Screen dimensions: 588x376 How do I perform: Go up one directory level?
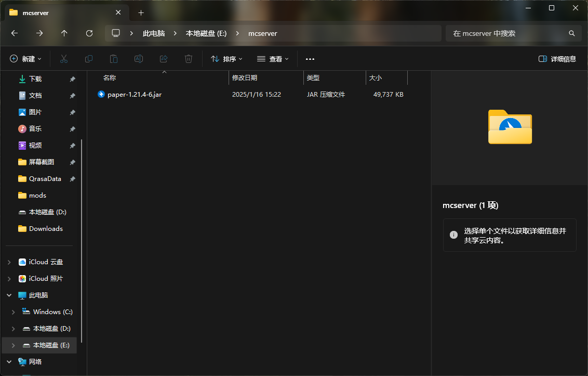(x=64, y=33)
